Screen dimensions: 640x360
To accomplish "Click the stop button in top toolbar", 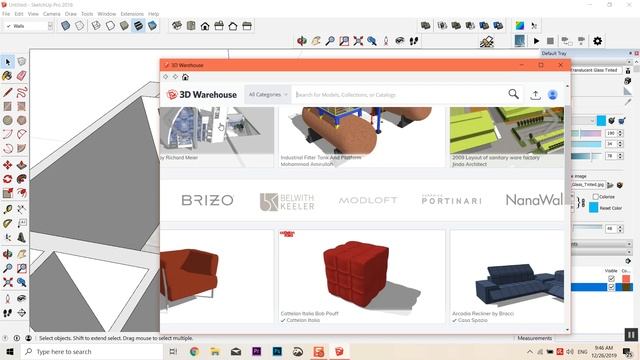I will pyautogui.click(x=550, y=41).
